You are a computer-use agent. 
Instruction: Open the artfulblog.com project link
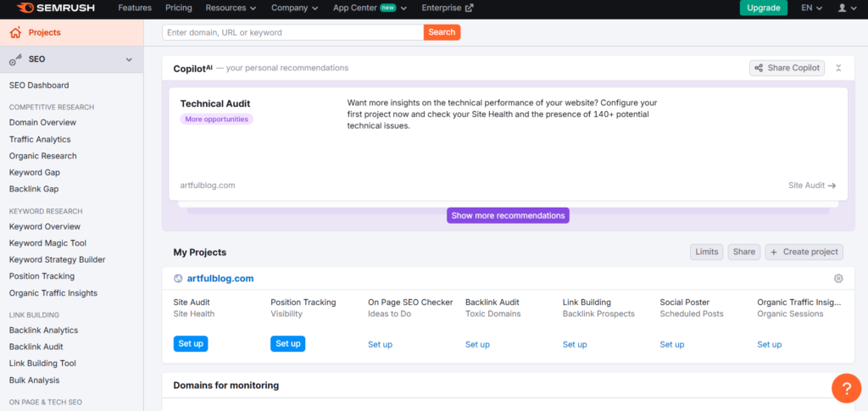point(220,278)
